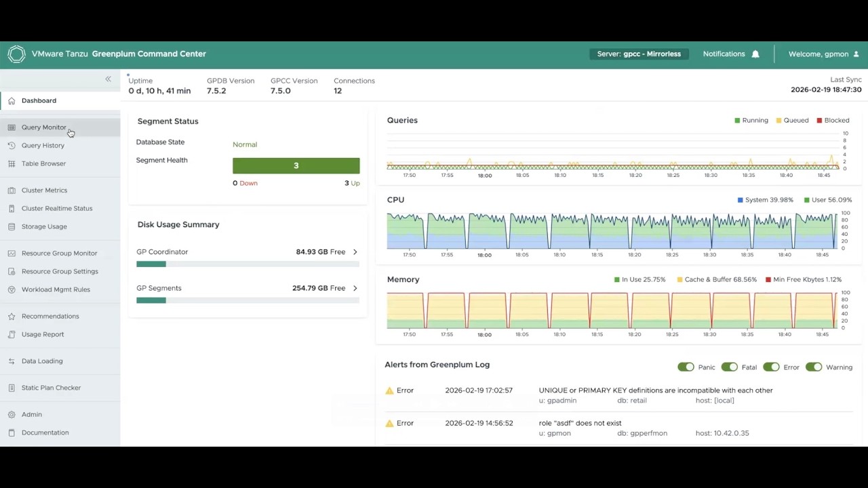Click the GPDB Version 7.5.2 value
This screenshot has height=488, width=868.
[x=216, y=91]
